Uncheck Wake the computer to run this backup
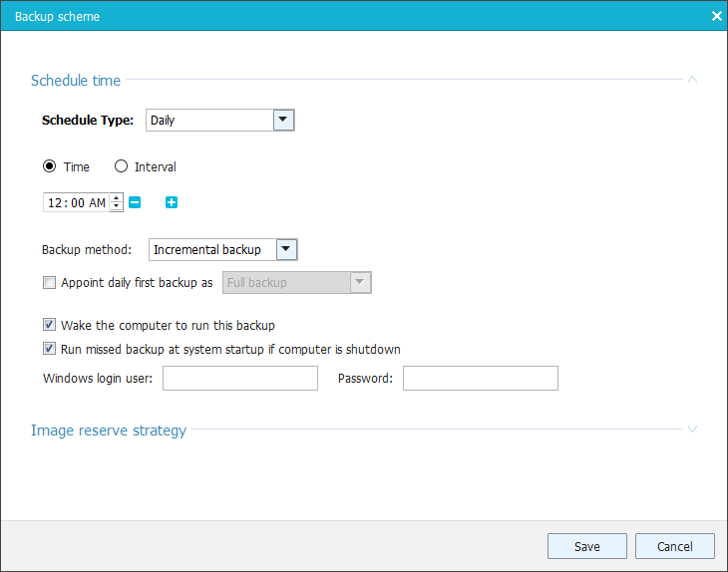 [50, 325]
